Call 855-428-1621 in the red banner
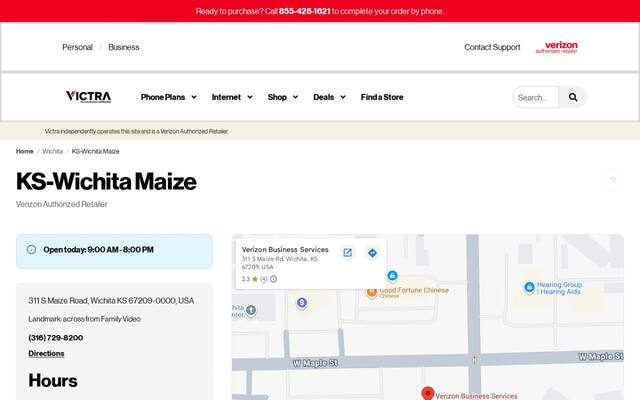 click(304, 11)
